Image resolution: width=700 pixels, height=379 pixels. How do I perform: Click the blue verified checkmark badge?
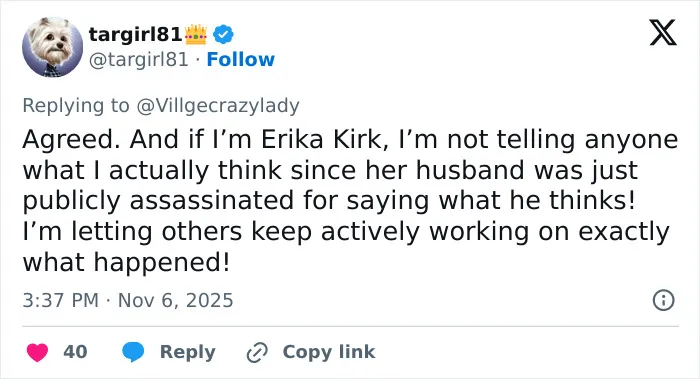223,34
